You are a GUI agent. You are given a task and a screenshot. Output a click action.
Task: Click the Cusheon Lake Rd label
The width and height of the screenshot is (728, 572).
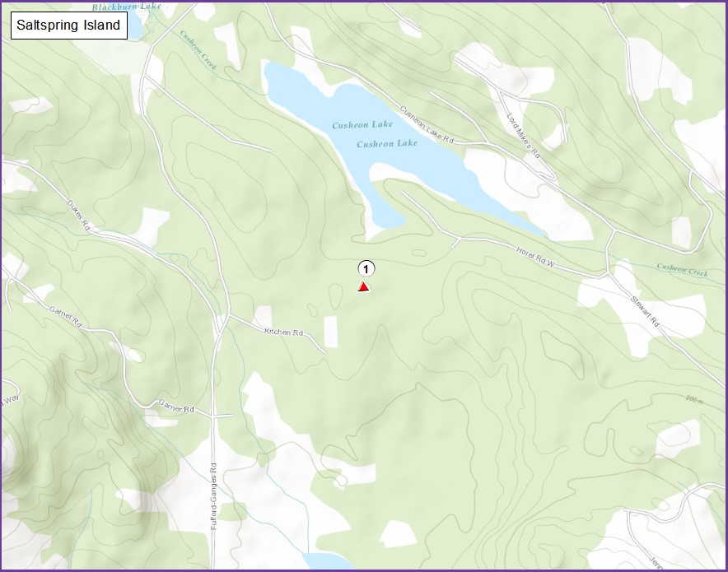click(x=427, y=125)
